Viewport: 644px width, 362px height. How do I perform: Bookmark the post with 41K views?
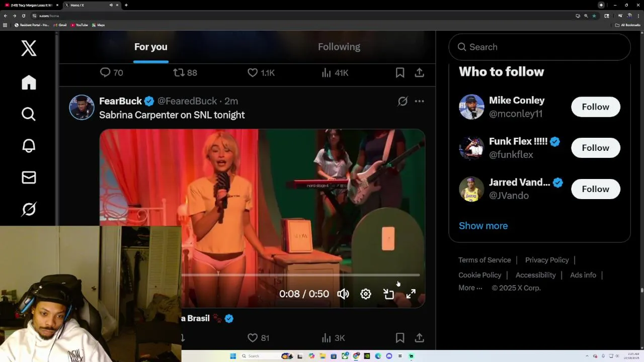[400, 72]
